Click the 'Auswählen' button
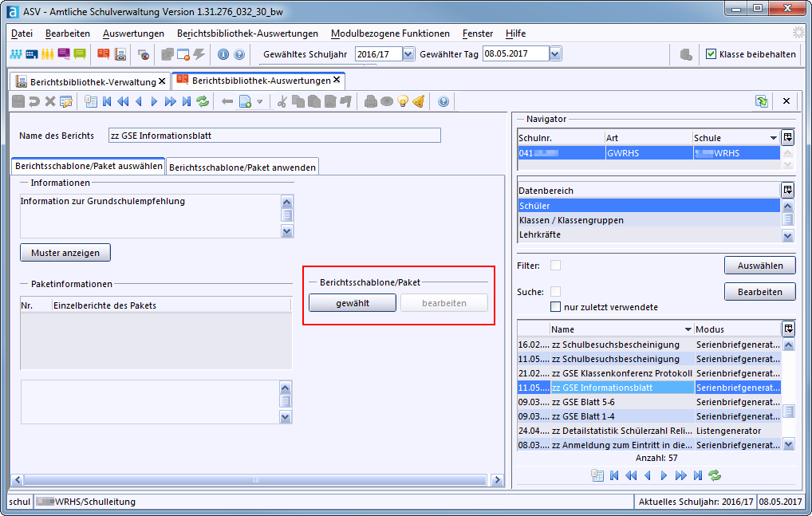The width and height of the screenshot is (812, 516). coord(759,266)
